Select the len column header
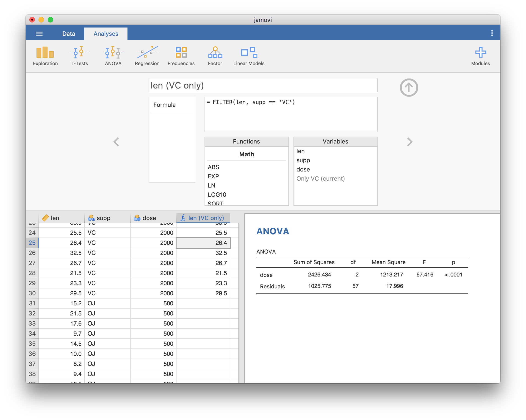526x420 pixels. tap(62, 218)
